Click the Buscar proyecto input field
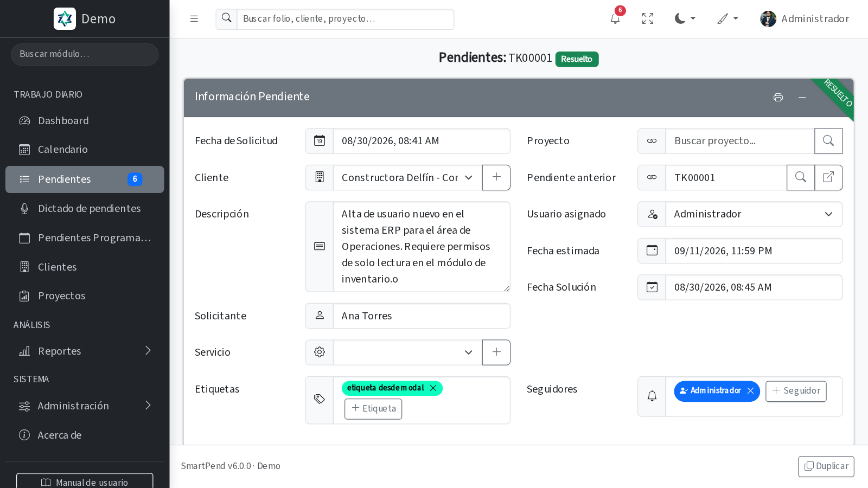868x488 pixels. 740,141
